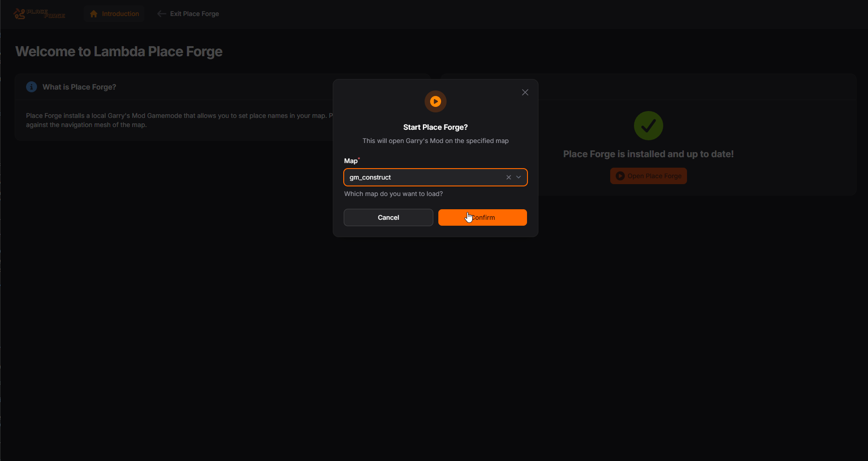The height and width of the screenshot is (461, 868).
Task: Click the blue info icon beside What is Place Forge
Action: 32,87
